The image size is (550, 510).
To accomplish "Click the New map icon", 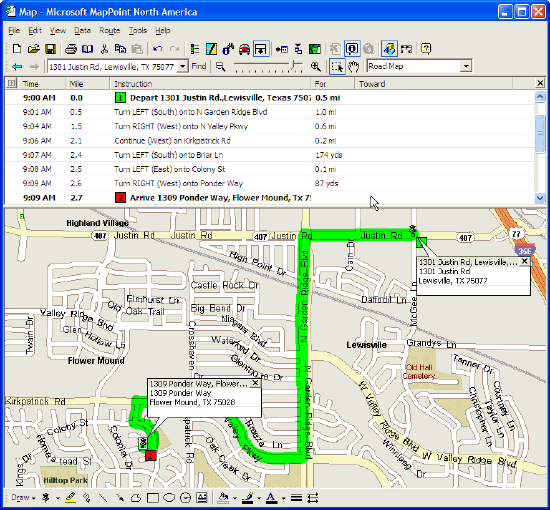I will click(16, 49).
